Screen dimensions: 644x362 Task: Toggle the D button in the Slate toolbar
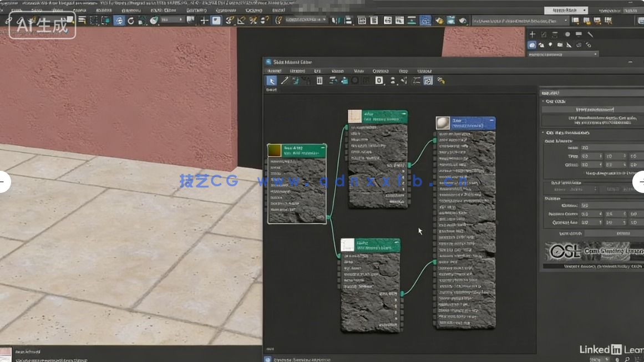click(x=379, y=80)
